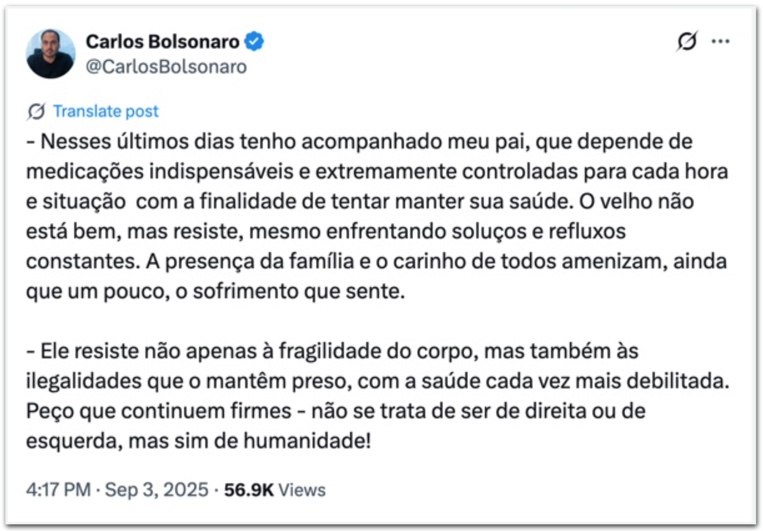This screenshot has height=531, width=763.
Task: Click the text "medicações indispensáveis"
Action: 160,171
